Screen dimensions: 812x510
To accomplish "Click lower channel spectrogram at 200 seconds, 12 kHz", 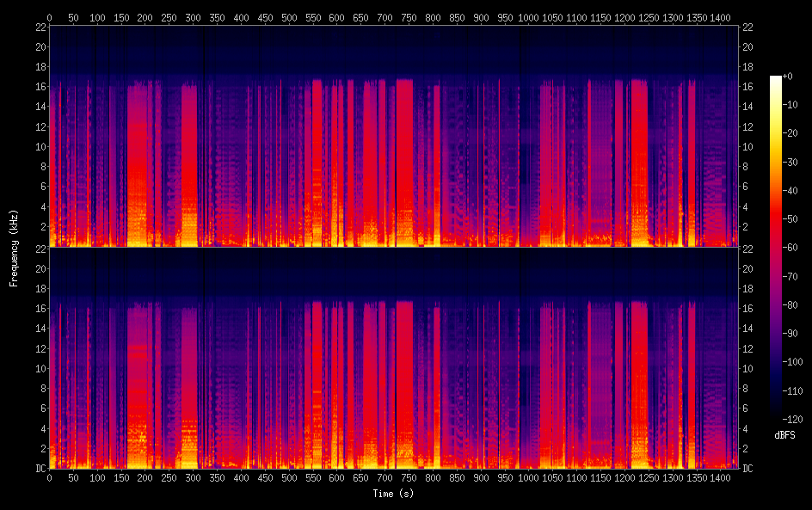I will [145, 348].
